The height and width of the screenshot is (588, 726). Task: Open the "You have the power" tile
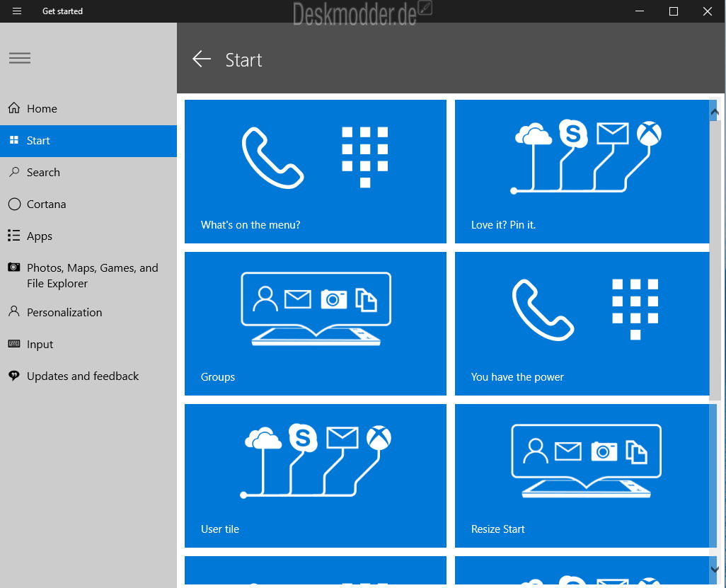pyautogui.click(x=582, y=323)
